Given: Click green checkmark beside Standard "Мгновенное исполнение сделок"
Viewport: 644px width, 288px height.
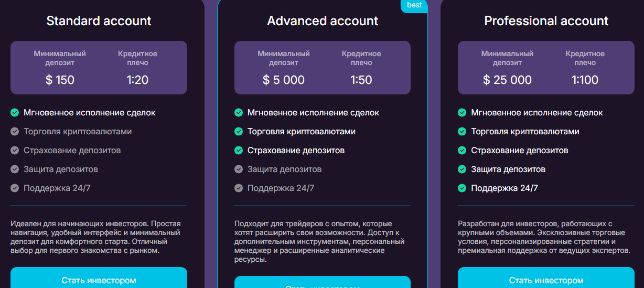Looking at the screenshot, I should [15, 113].
